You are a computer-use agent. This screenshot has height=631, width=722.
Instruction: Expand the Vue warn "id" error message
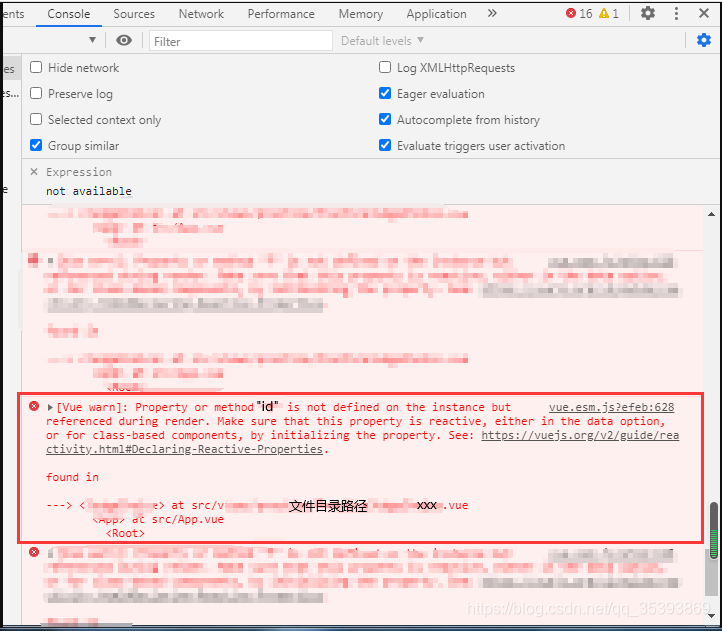tap(50, 408)
